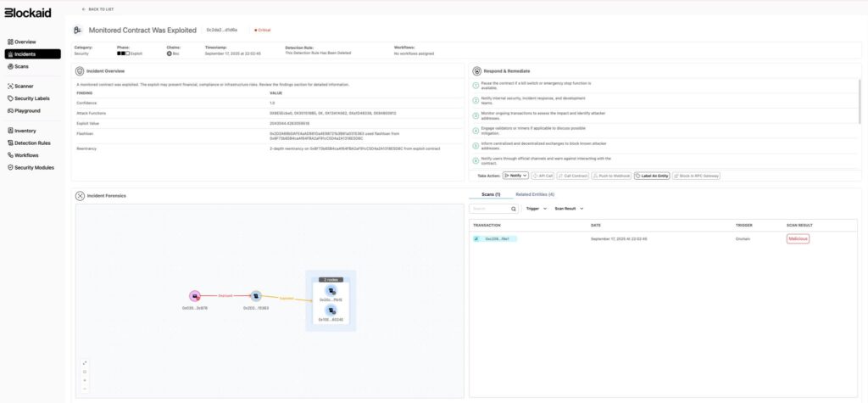Open the Overview sidebar icon
The width and height of the screenshot is (868, 403).
coord(10,42)
